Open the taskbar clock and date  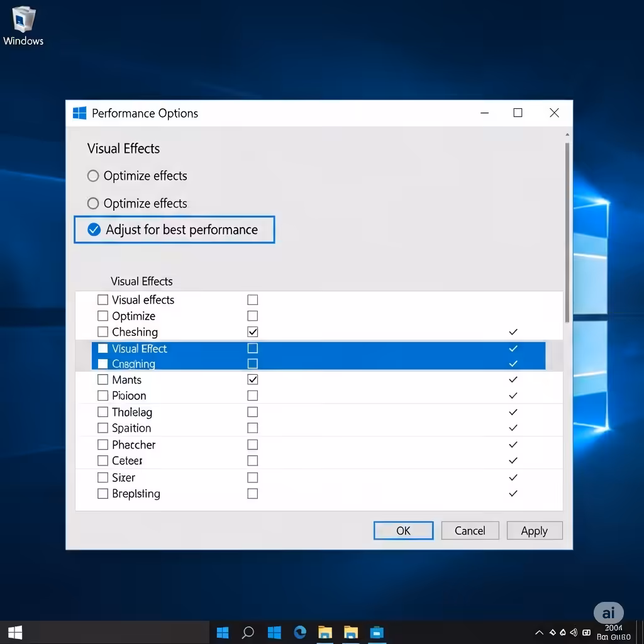point(614,633)
